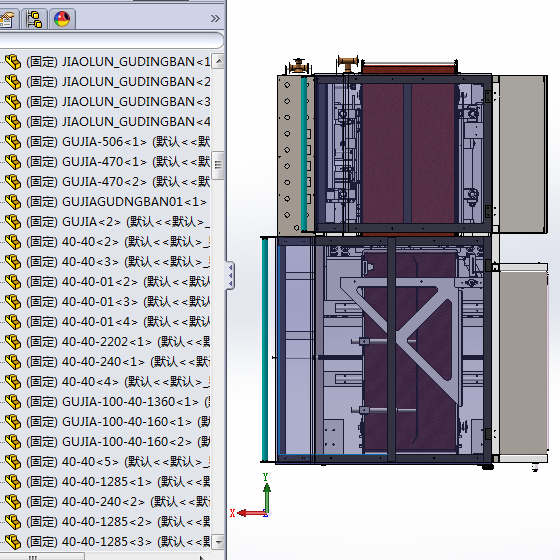The image size is (560, 560).
Task: Click the 40-40-2202<1> part icon
Action: [13, 342]
